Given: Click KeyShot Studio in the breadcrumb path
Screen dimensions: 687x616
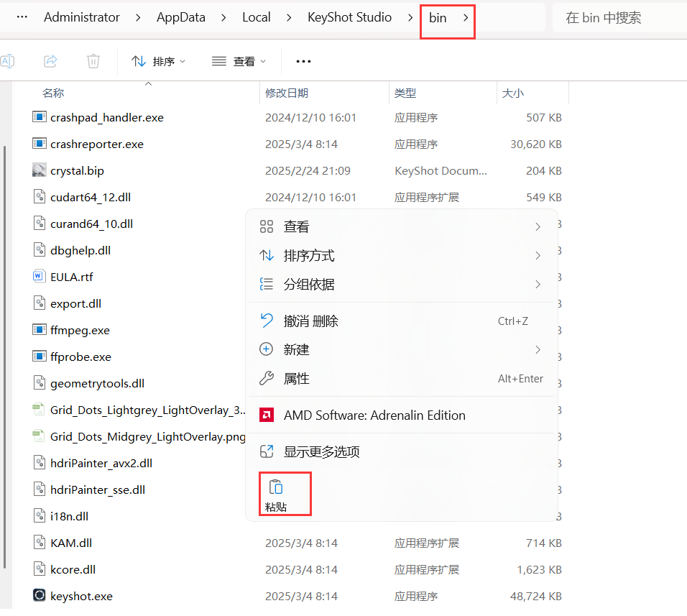Looking at the screenshot, I should point(350,17).
